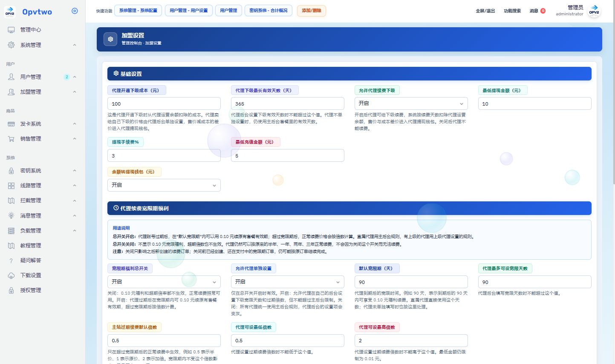Open 密钥系统 - 合计概况 quick tab

pos(269,11)
